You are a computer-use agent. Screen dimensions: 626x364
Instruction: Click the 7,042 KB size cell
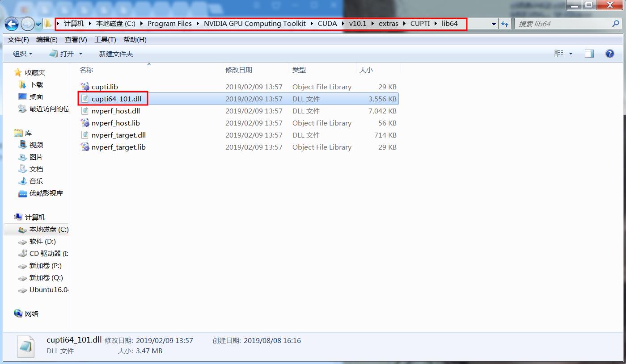(382, 111)
